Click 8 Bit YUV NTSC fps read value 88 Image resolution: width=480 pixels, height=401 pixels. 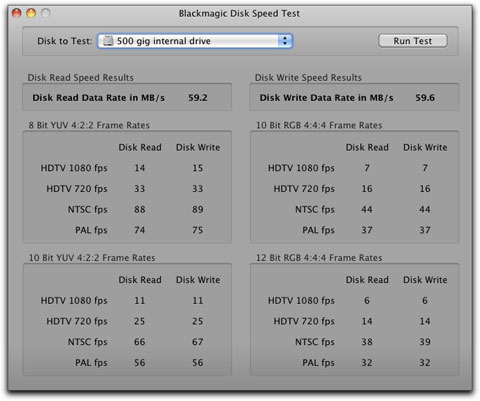(140, 209)
